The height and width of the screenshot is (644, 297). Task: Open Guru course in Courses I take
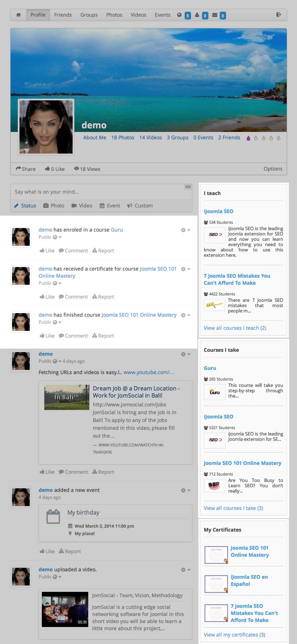pos(210,368)
